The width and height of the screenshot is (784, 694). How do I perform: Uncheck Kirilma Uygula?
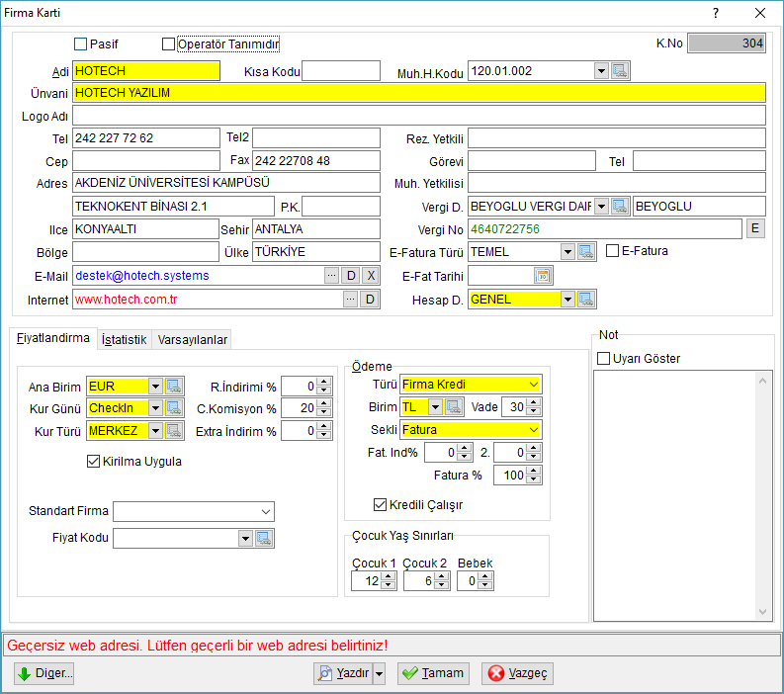[94, 461]
